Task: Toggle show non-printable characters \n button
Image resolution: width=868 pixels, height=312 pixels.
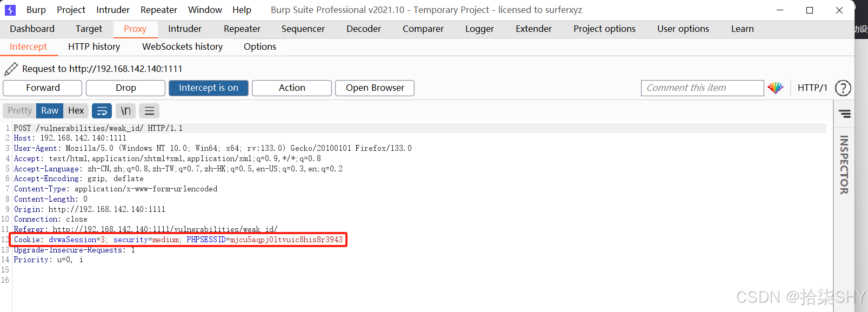Action: tap(125, 111)
